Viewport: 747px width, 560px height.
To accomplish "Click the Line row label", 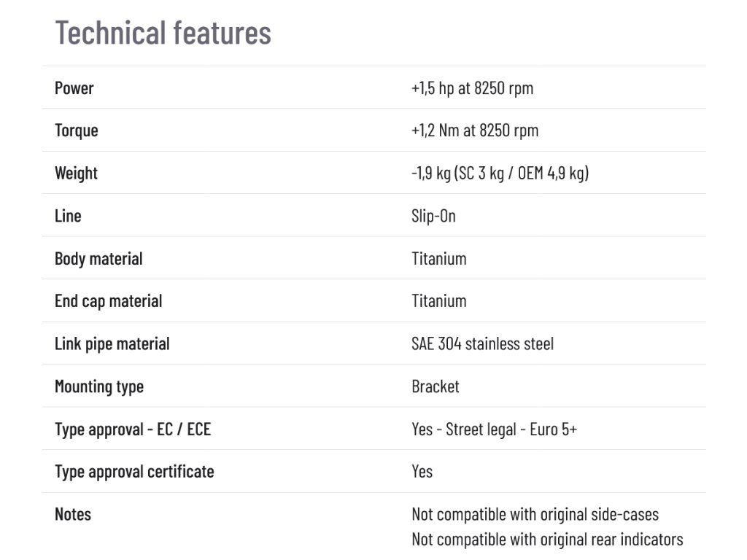I will [x=68, y=216].
